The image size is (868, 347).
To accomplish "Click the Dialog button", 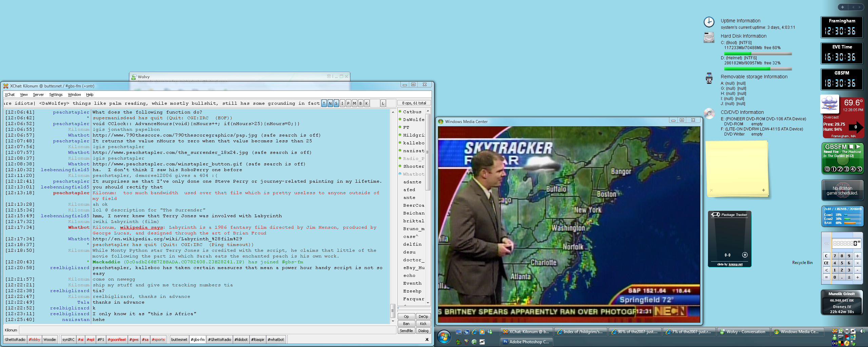I will point(423,331).
